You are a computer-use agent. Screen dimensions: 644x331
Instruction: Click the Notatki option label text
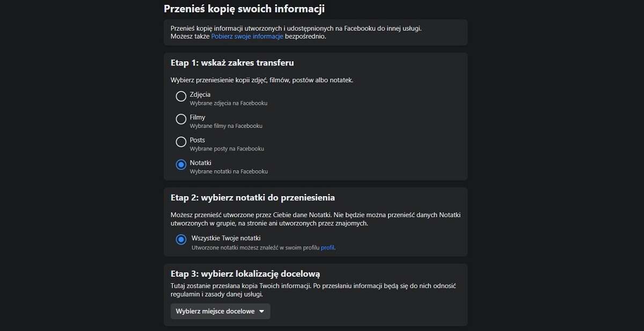(200, 162)
